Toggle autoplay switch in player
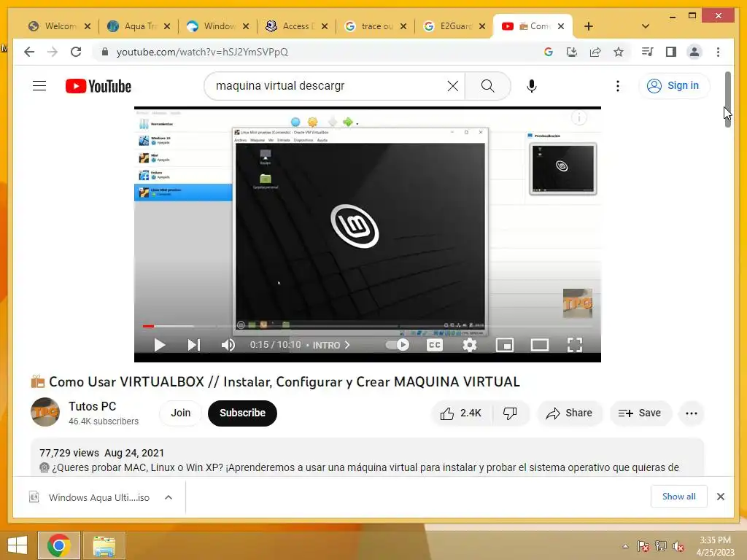Screen dimensions: 747x560 click(x=398, y=345)
